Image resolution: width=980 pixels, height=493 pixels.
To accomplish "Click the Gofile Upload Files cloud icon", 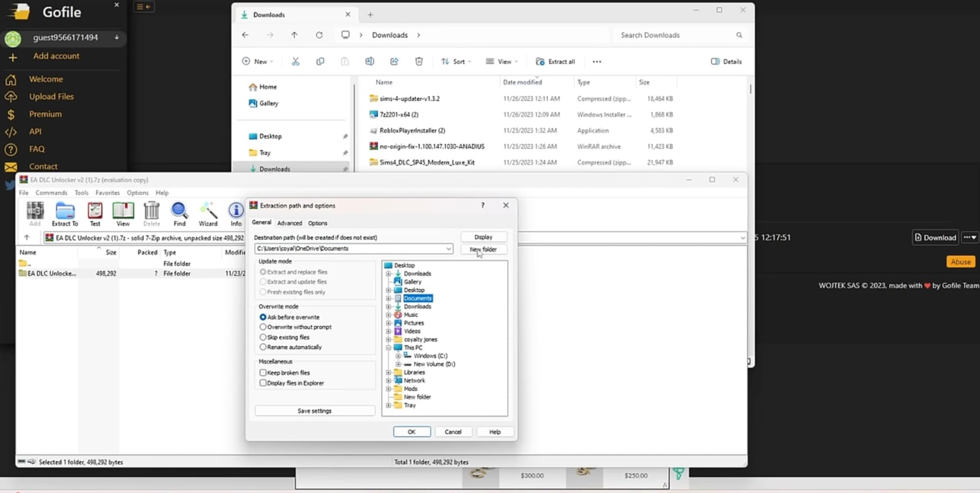I will click(x=11, y=97).
